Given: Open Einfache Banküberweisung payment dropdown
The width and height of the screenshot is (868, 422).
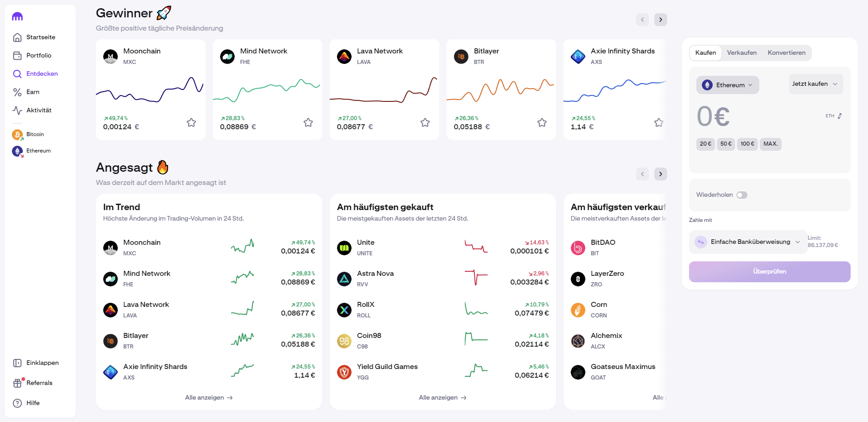Looking at the screenshot, I should (748, 242).
